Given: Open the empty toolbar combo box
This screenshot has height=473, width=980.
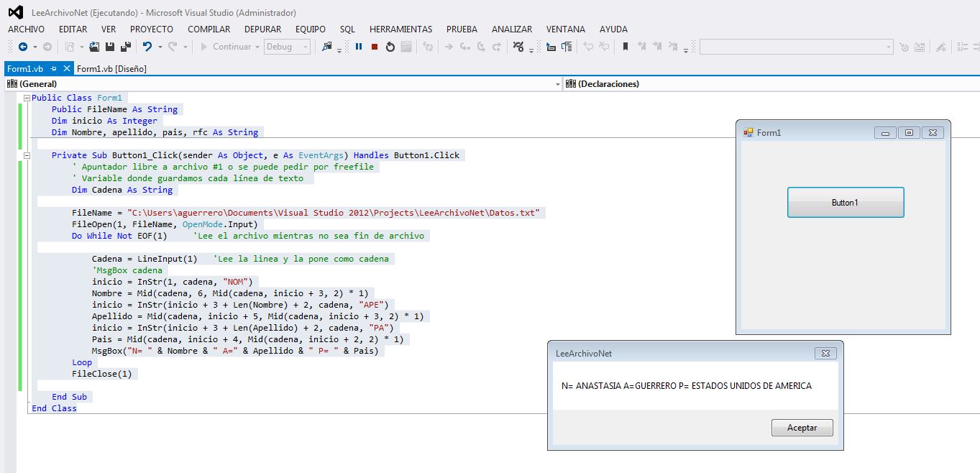Looking at the screenshot, I should click(x=796, y=47).
